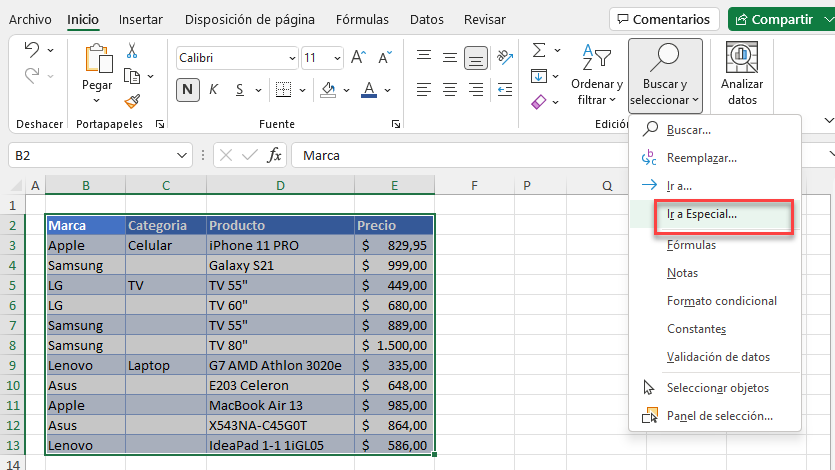Select Buscar... in menu
Viewport: 835px width, 470px height.
(715, 130)
